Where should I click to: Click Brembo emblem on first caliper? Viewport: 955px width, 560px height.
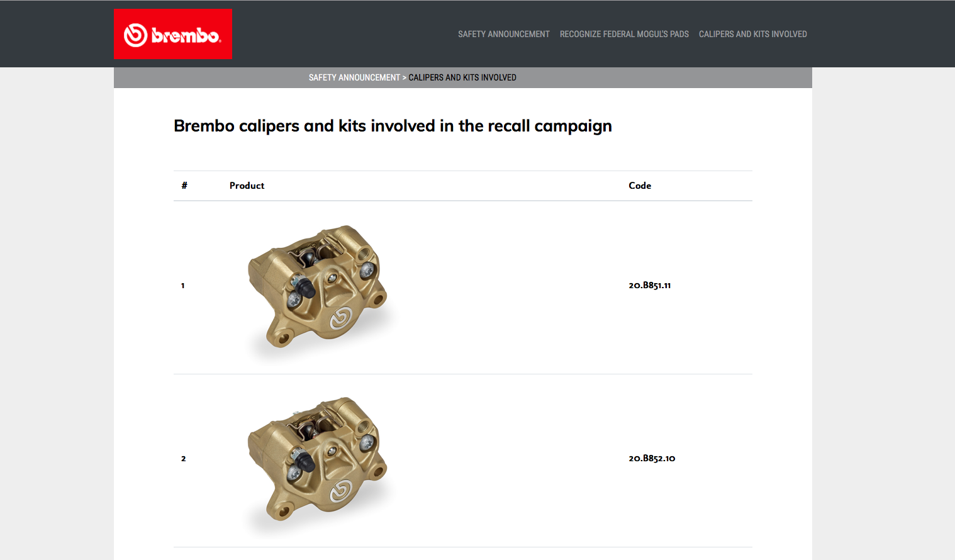(x=341, y=317)
